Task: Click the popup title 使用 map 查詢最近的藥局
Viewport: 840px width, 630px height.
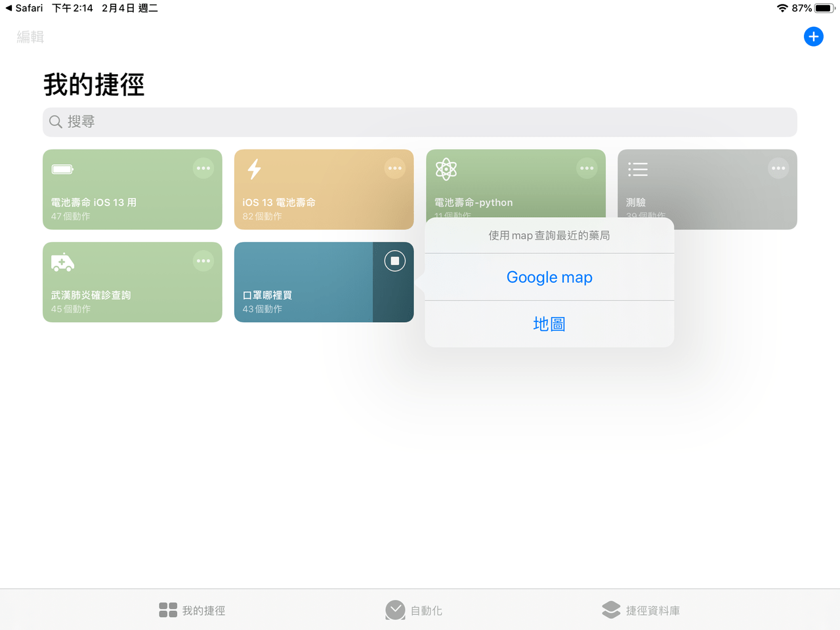Action: click(549, 235)
